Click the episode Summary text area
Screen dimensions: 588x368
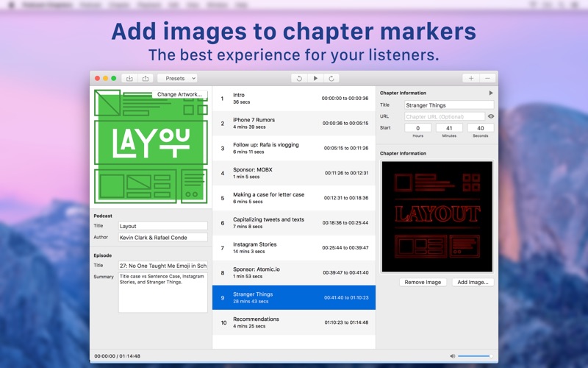pos(162,292)
